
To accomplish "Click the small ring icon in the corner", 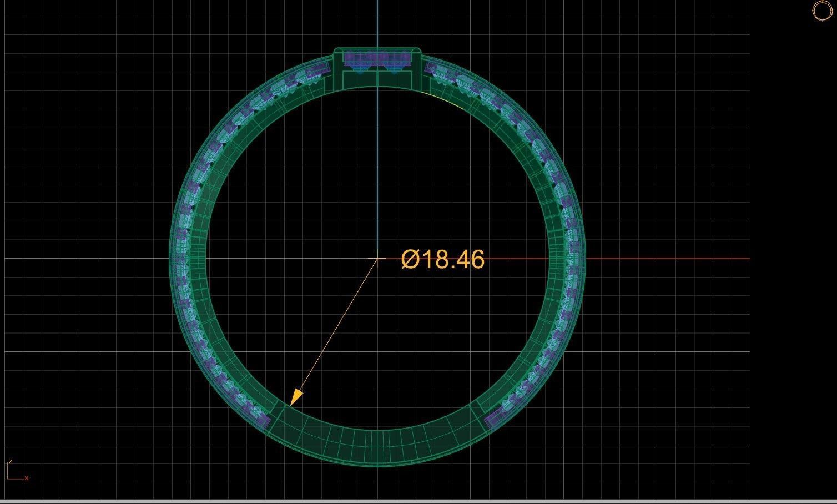I will (821, 11).
